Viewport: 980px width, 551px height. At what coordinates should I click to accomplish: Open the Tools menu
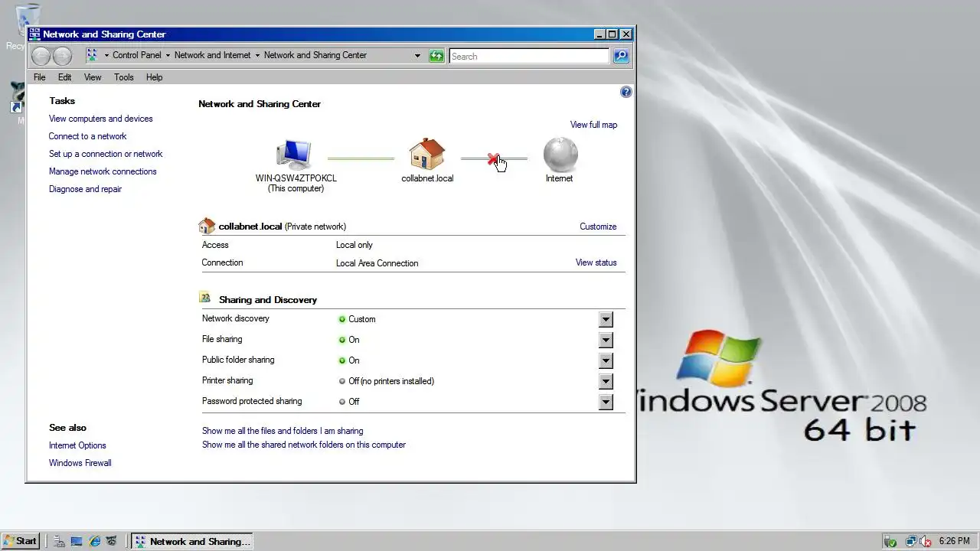tap(124, 77)
